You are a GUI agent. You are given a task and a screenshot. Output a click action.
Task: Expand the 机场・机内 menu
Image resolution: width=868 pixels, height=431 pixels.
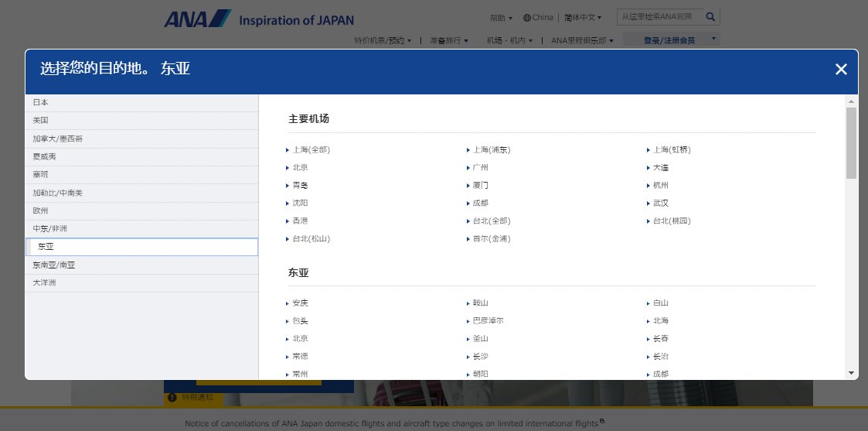point(509,40)
